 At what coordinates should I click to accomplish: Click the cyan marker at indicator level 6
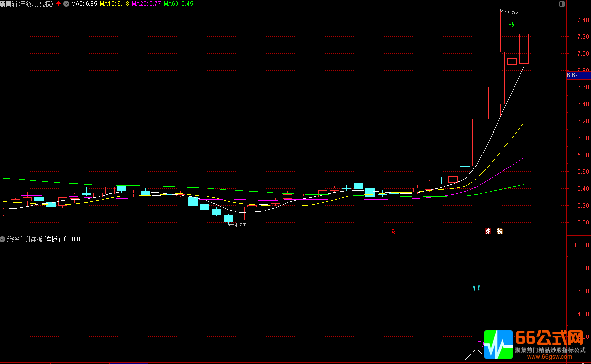pos(476,288)
